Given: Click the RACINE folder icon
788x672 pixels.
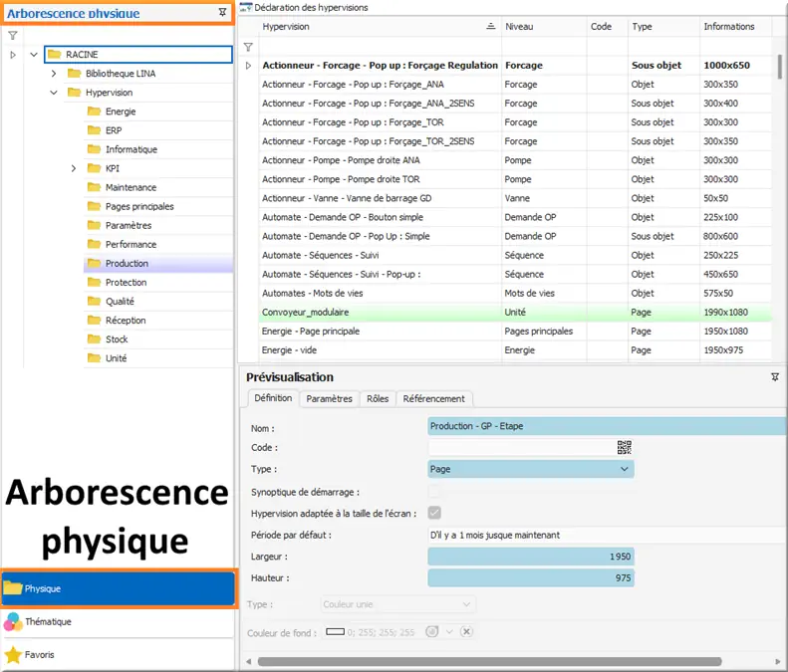Looking at the screenshot, I should pyautogui.click(x=54, y=54).
